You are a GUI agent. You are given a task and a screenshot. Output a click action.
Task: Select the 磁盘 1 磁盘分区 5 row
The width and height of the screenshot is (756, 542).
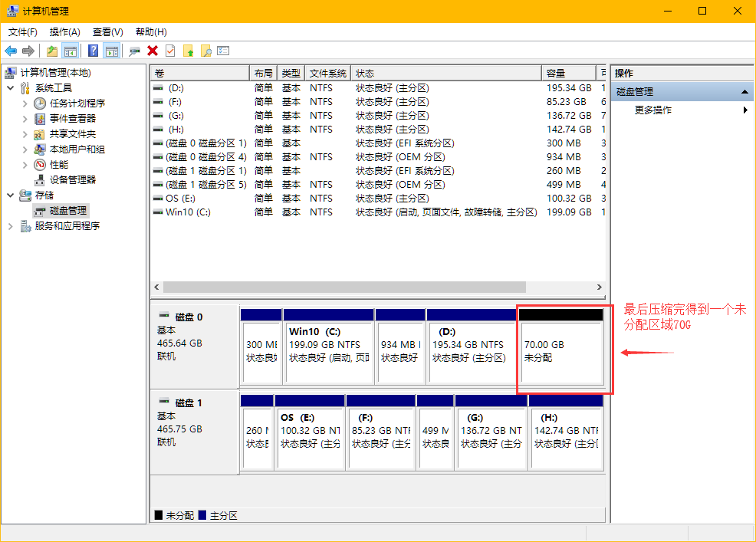tap(378, 185)
